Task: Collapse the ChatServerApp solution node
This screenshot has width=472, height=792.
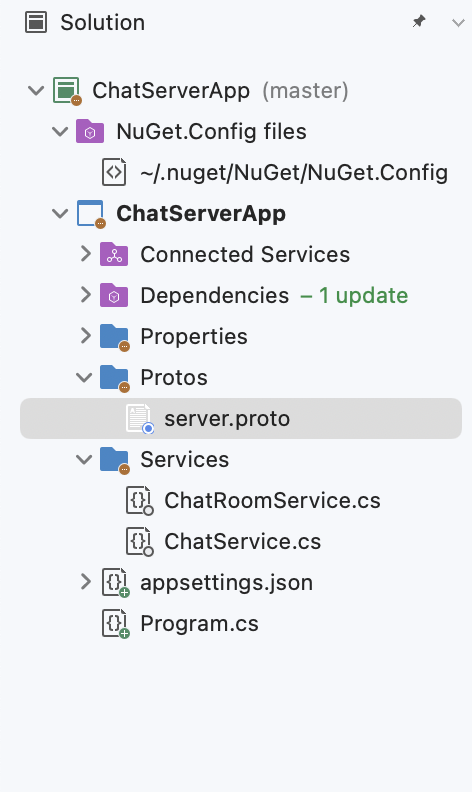Action: point(36,90)
